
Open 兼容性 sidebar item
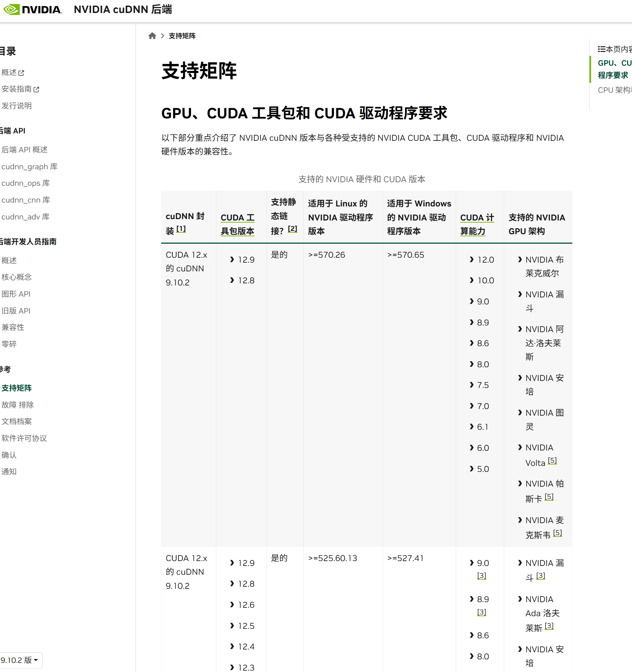tap(13, 328)
